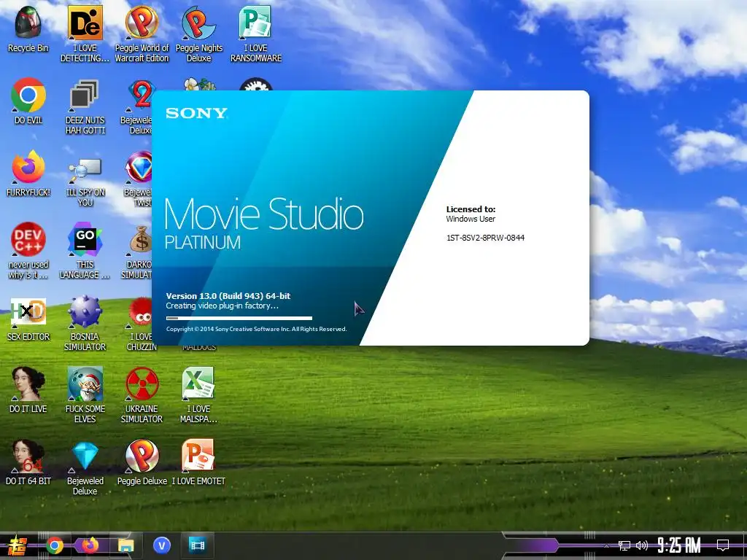Screen dimensions: 747x560
Task: Click 'Version 13.0 (Build 943) 64-bit' text
Action: tap(228, 296)
